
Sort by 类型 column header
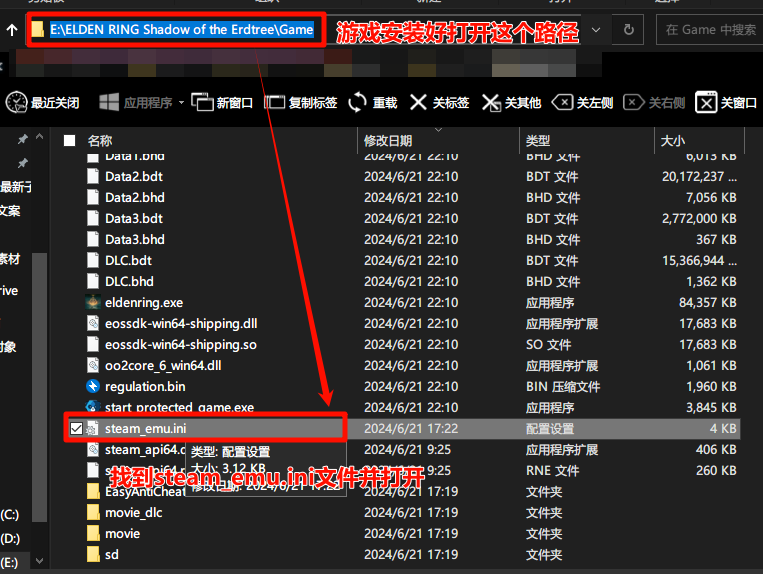pyautogui.click(x=538, y=141)
